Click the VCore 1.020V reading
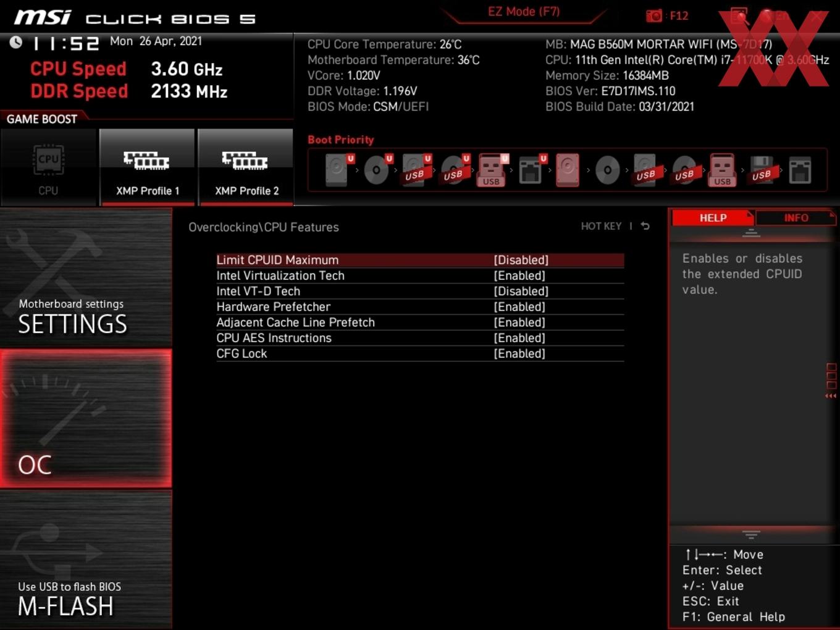 [344, 75]
